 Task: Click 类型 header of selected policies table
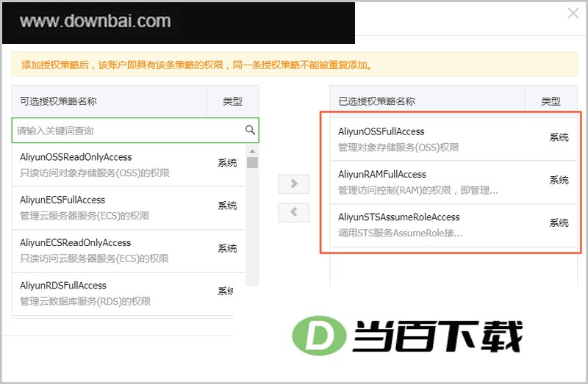point(551,101)
